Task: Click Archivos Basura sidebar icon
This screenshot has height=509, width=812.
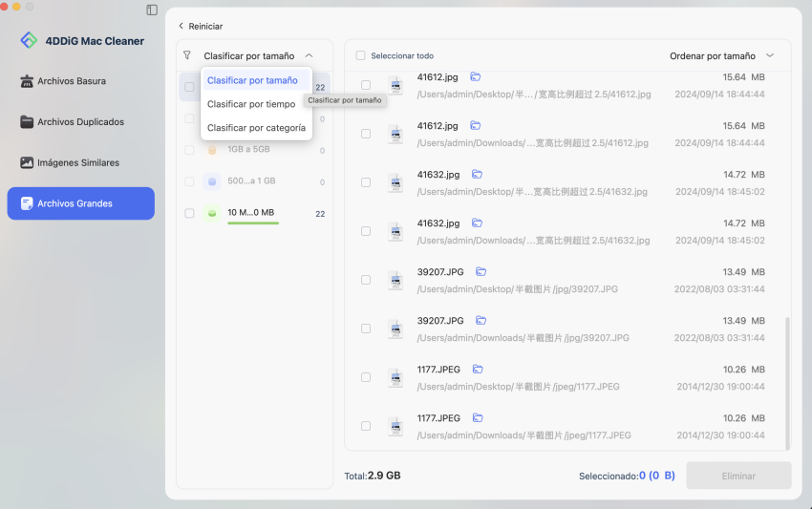Action: [x=27, y=81]
